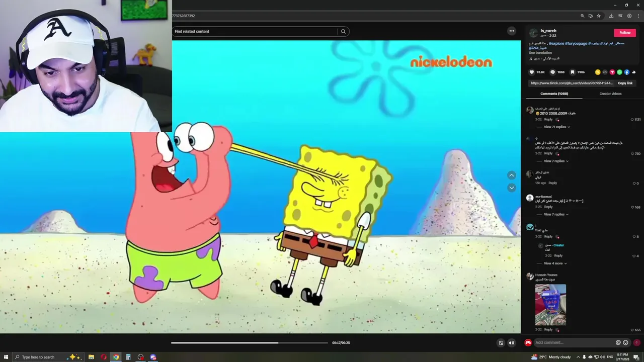Bookmark this page with the star icon
Image resolution: width=644 pixels, height=362 pixels.
(599, 16)
